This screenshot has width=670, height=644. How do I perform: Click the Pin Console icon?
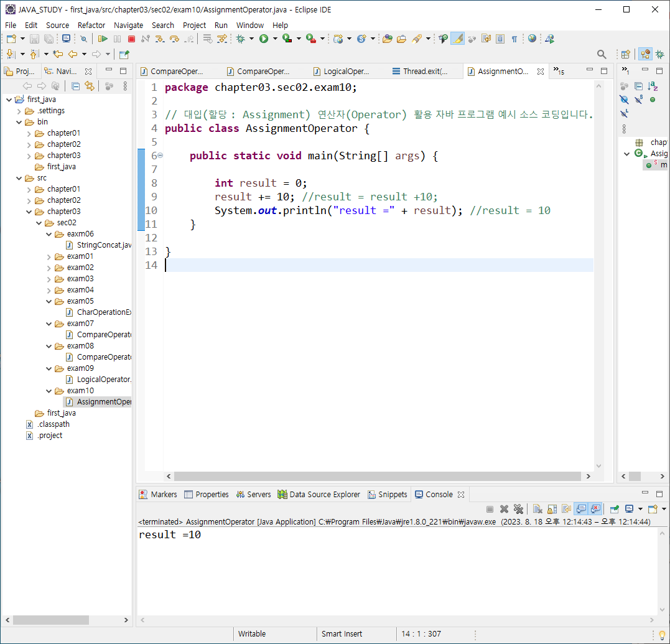click(615, 509)
